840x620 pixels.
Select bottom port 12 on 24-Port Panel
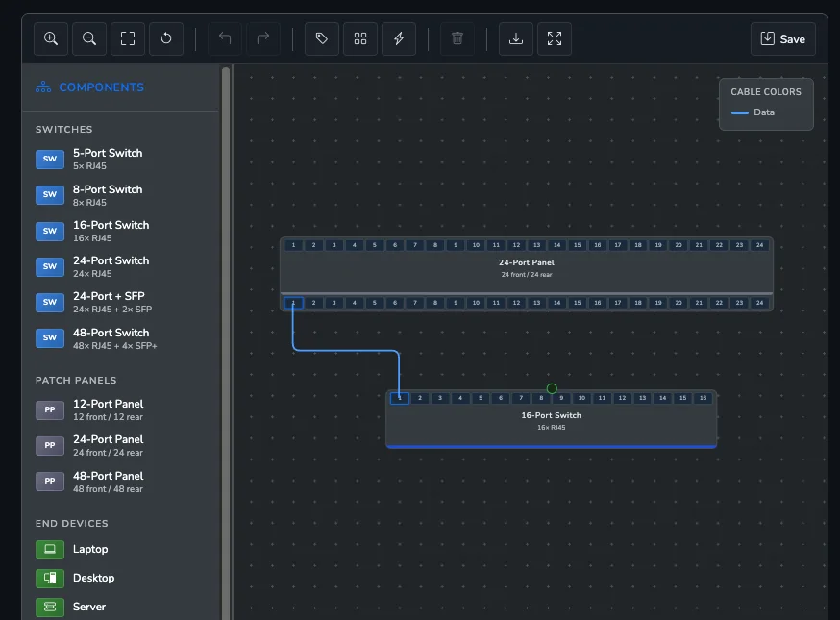click(x=516, y=303)
